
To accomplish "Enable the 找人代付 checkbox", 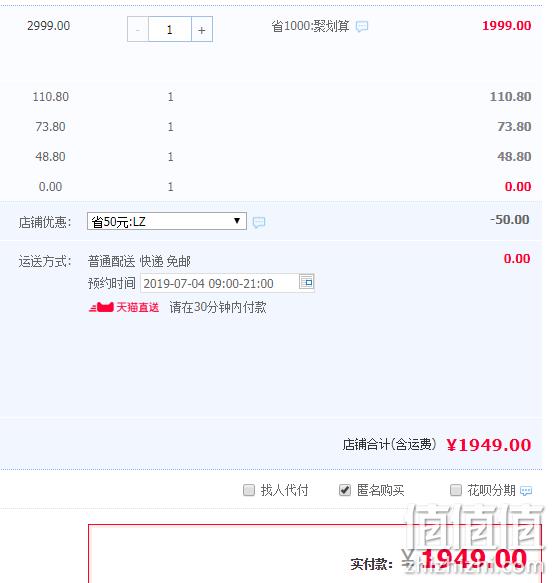I will [x=249, y=490].
